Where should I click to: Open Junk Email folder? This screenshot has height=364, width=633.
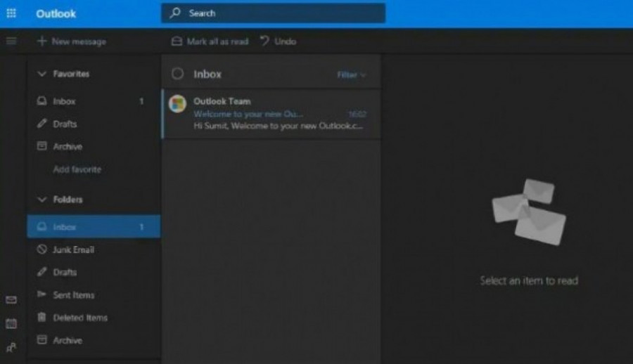[73, 249]
